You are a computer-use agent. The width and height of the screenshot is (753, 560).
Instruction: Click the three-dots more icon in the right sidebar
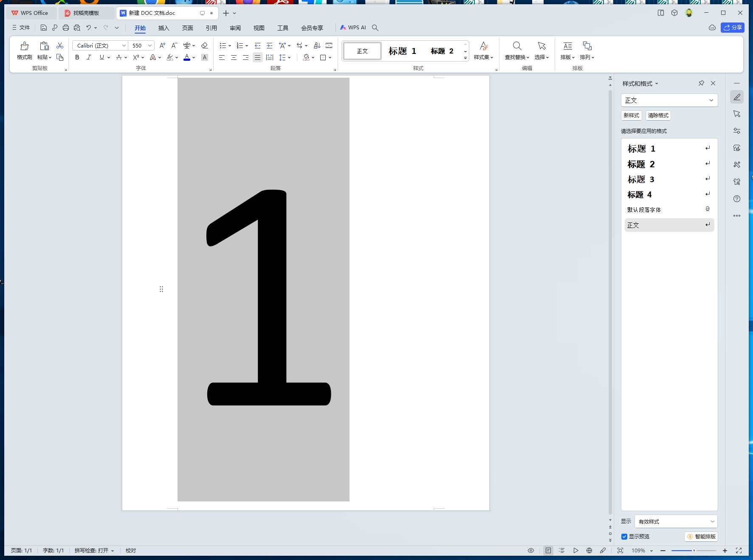[x=737, y=216]
